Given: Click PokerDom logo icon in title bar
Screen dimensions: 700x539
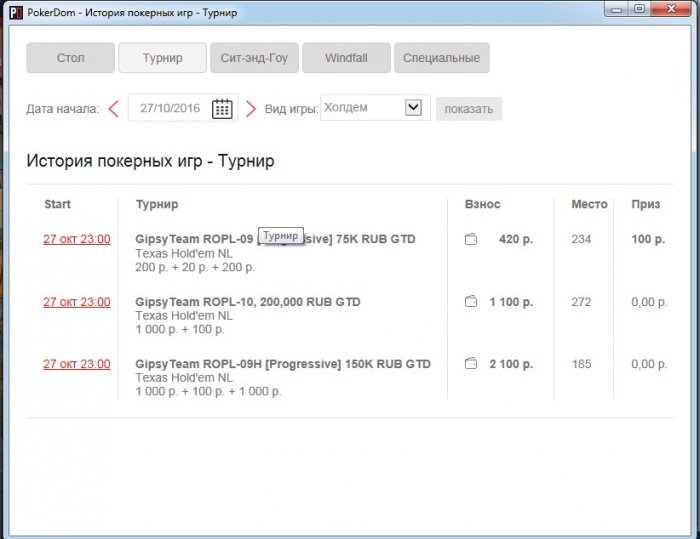Looking at the screenshot, I should pyautogui.click(x=16, y=13).
